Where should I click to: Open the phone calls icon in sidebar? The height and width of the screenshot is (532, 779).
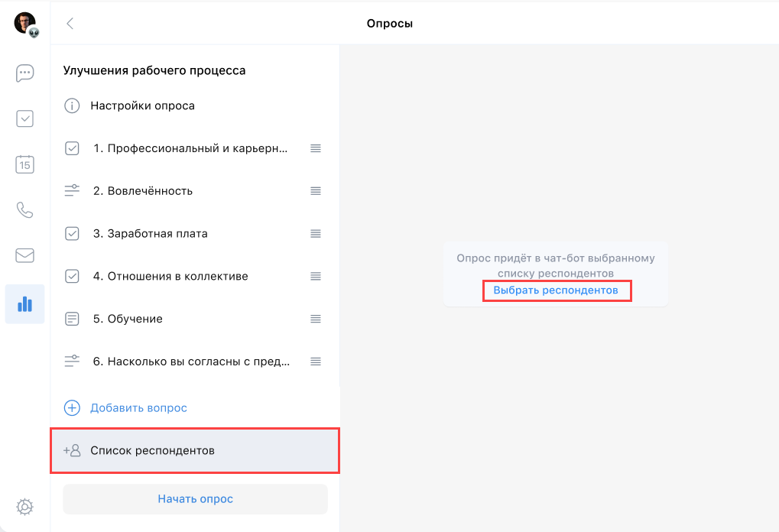(24, 209)
